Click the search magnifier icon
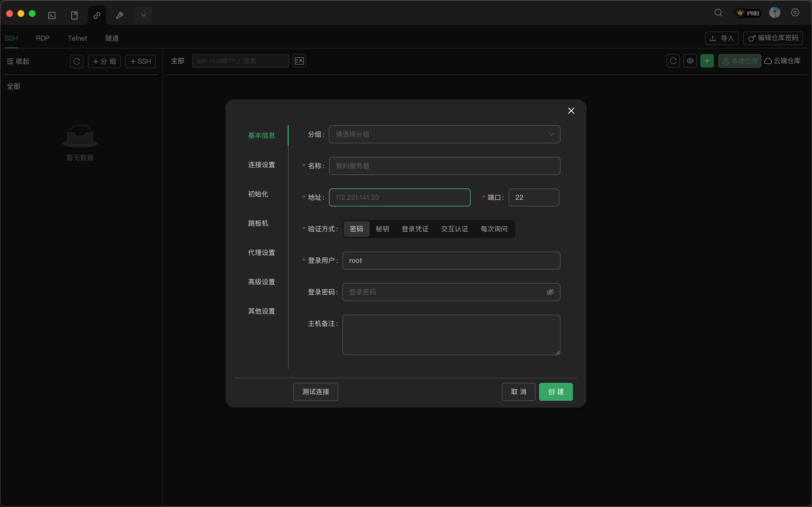 coord(718,13)
